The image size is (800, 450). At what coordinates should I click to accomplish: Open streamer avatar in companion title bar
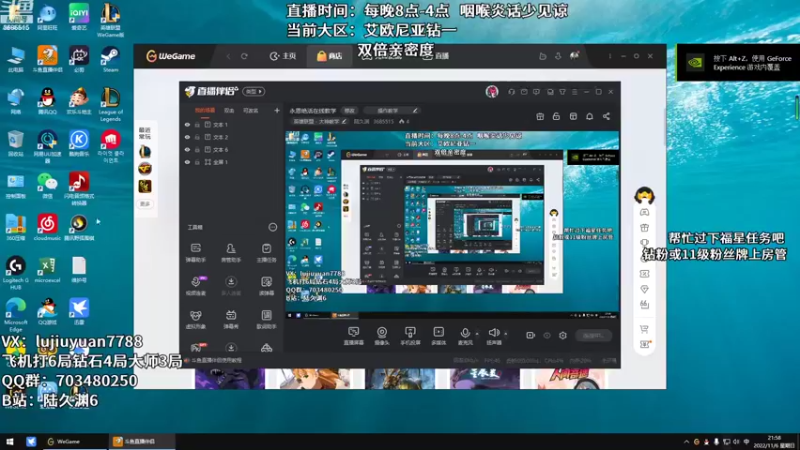point(492,91)
